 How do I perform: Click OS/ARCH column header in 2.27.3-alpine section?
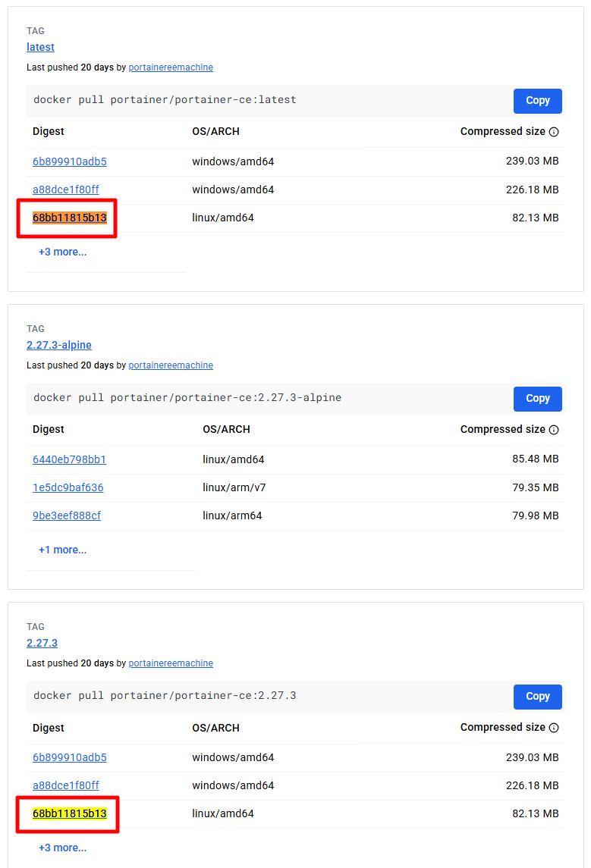point(227,430)
